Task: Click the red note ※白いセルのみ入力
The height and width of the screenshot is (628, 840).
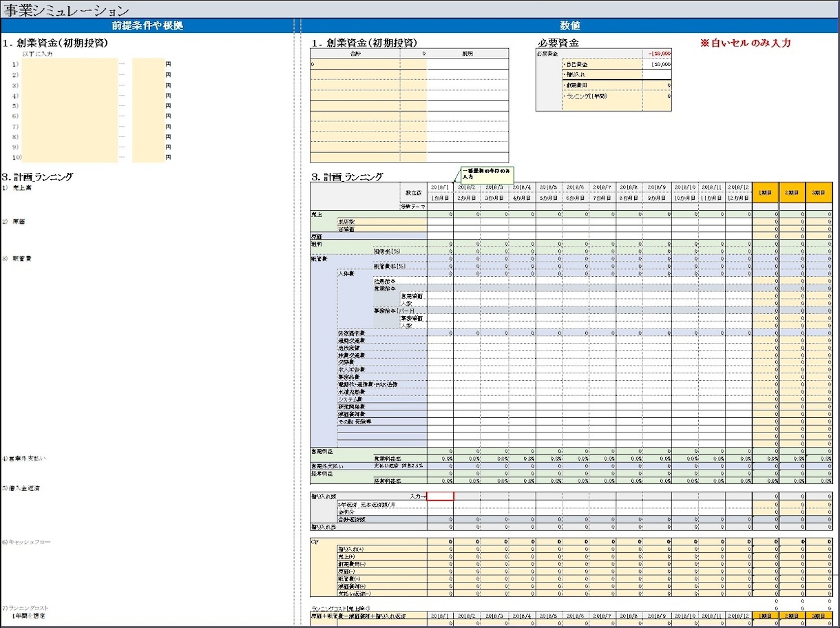Action: point(745,43)
